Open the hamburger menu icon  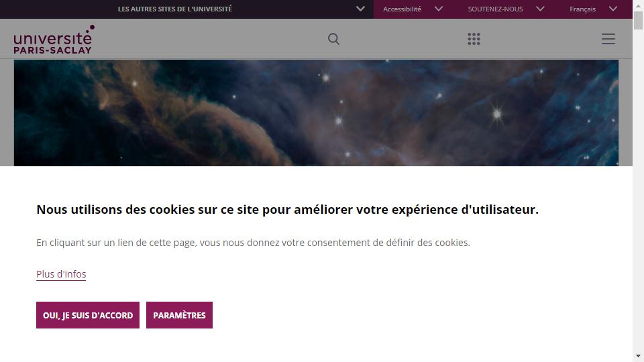pyautogui.click(x=608, y=39)
